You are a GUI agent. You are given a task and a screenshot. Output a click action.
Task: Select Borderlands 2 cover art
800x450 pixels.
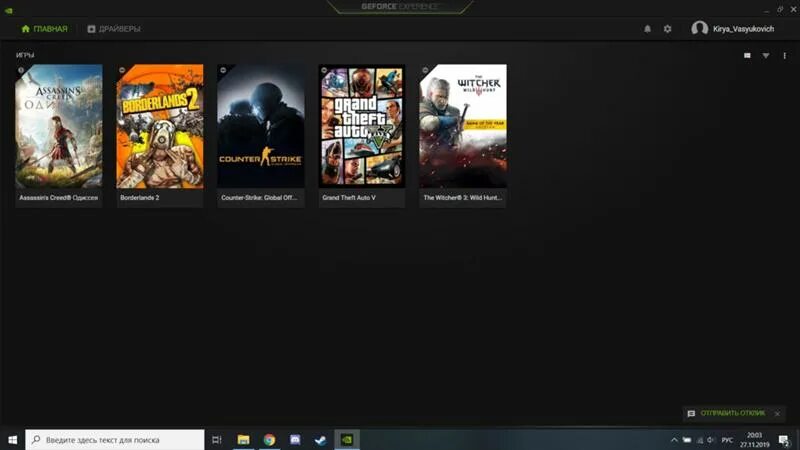tap(160, 126)
